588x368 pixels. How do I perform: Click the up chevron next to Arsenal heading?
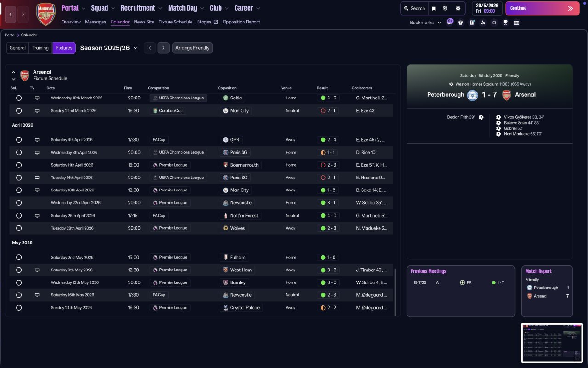[13, 72]
